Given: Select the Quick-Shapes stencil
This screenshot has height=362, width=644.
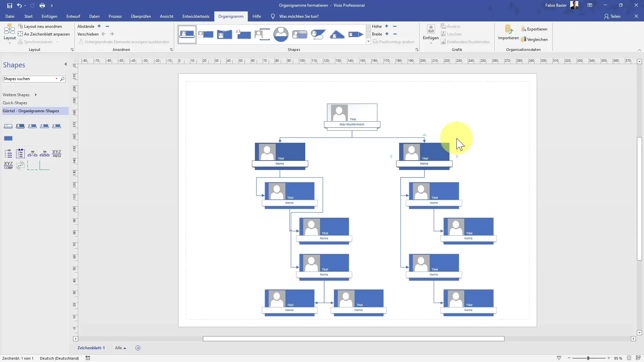Looking at the screenshot, I should tap(15, 103).
